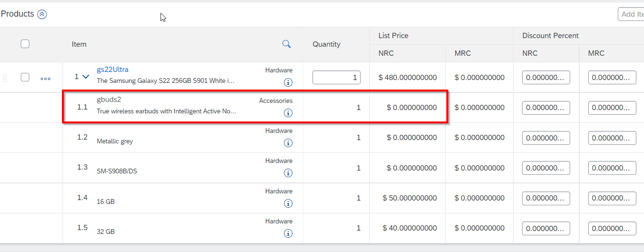
Task: Show info for 32 GB item
Action: [288, 233]
